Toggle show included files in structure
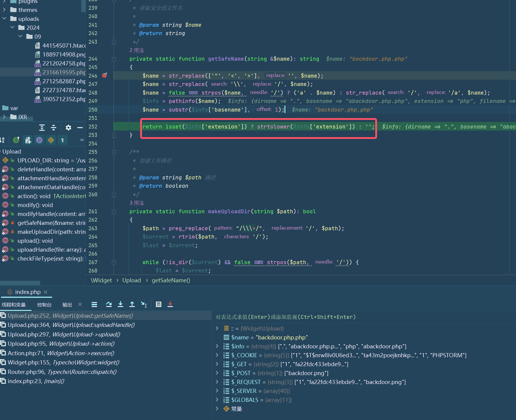516x420 pixels. [28, 140]
